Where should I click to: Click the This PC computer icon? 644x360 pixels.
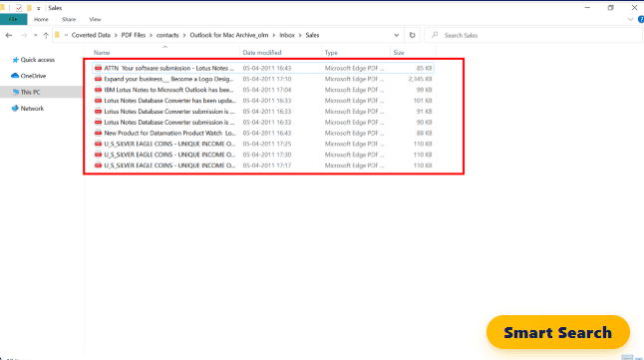16,92
